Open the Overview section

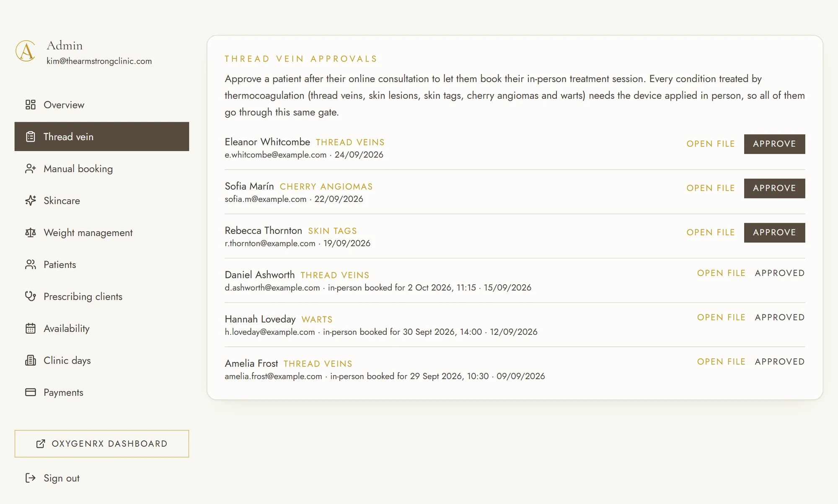(x=102, y=105)
